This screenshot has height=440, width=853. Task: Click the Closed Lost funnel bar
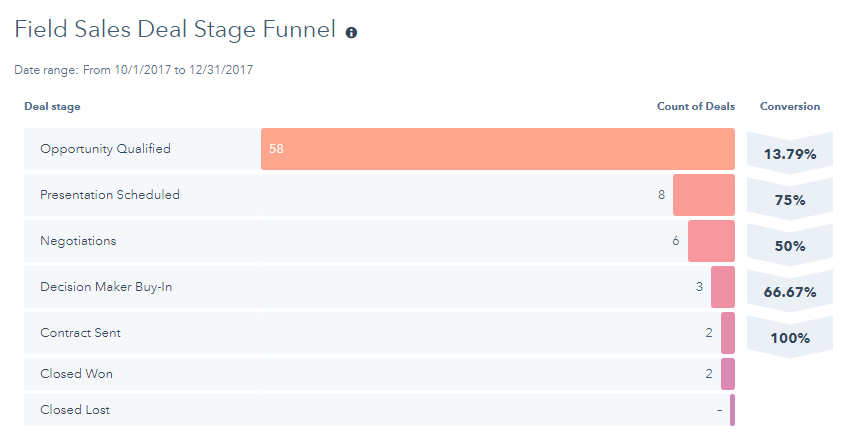tap(732, 410)
